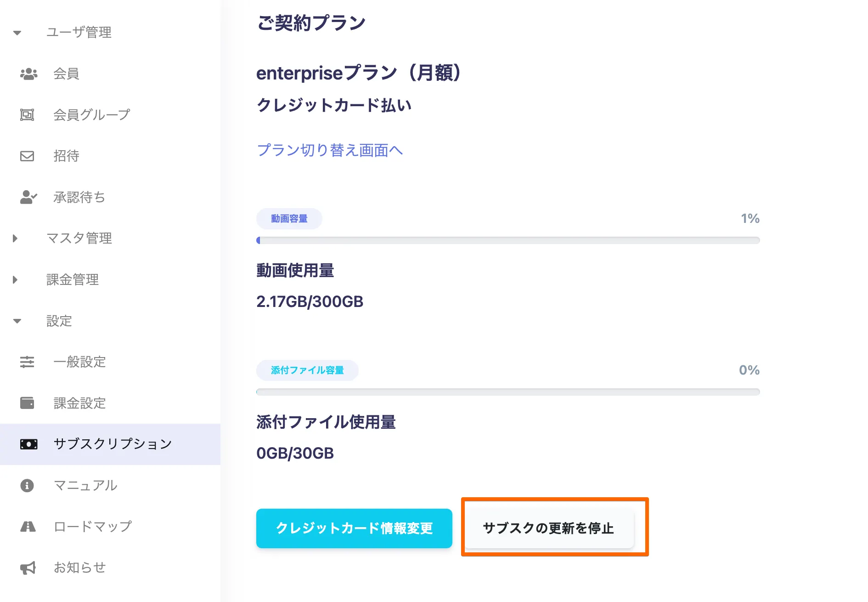This screenshot has width=868, height=602.
Task: Follow the プラン切り替え画面へ link
Action: point(330,150)
